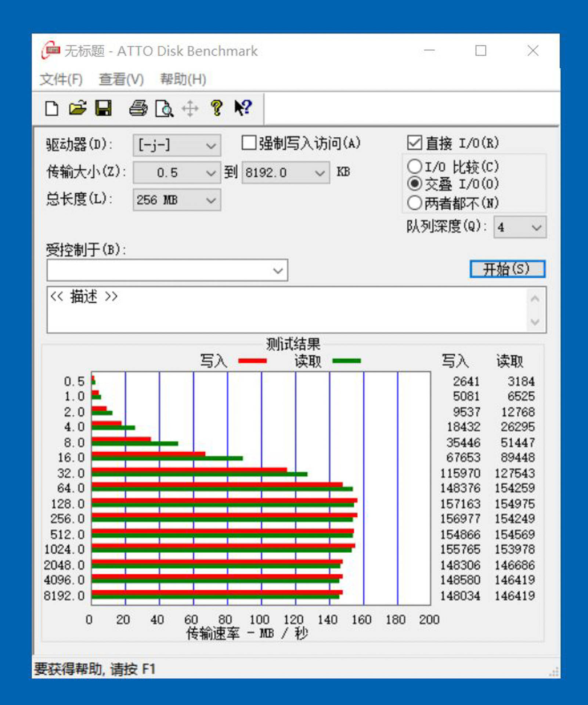
Task: Click the read value 154975 in results
Action: click(515, 503)
